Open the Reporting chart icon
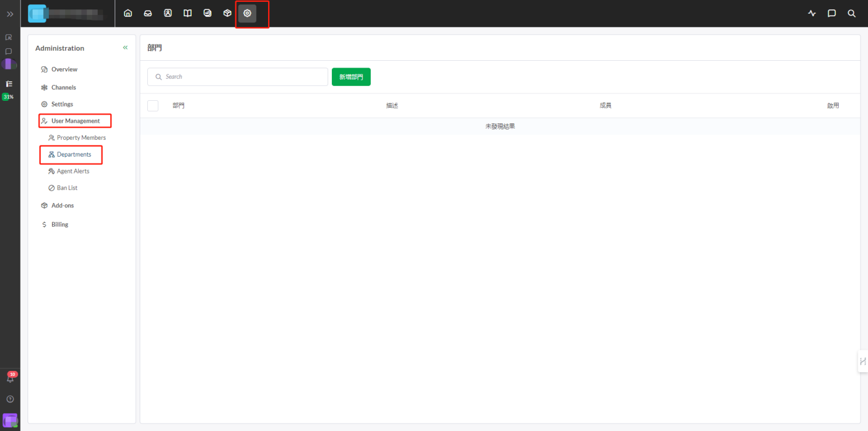The width and height of the screenshot is (868, 431). click(x=207, y=13)
